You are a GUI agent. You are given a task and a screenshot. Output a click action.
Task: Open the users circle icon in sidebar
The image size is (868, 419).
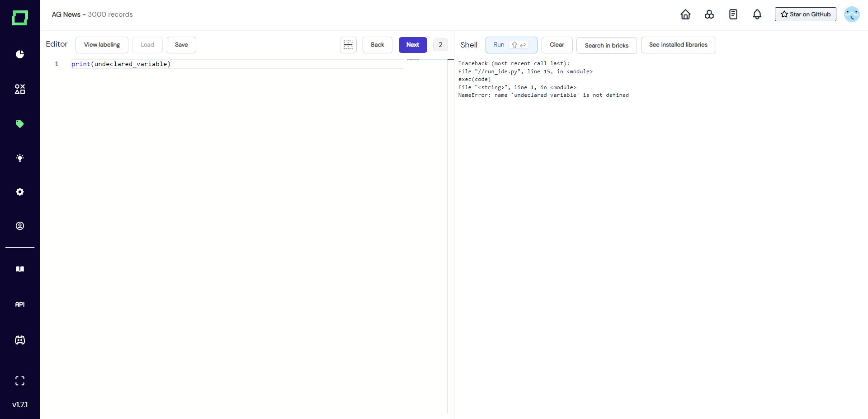pyautogui.click(x=20, y=226)
